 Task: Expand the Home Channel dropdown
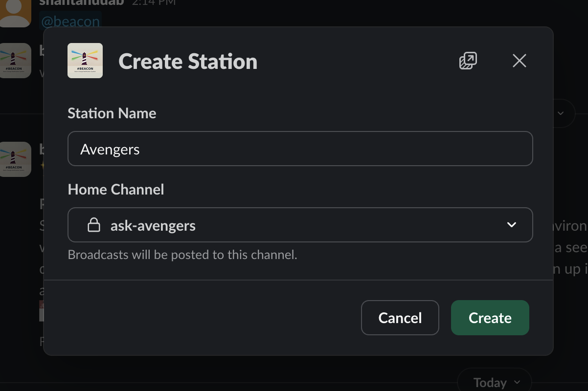click(x=512, y=225)
